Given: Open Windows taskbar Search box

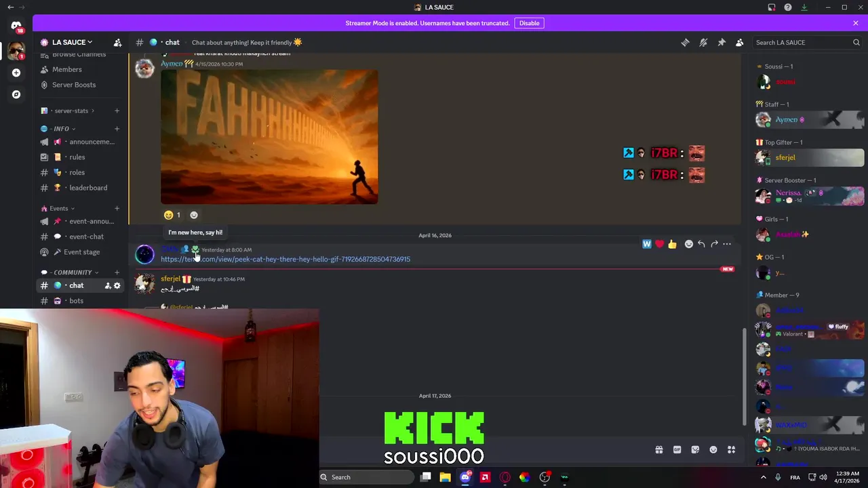Looking at the screenshot, I should pos(367,477).
